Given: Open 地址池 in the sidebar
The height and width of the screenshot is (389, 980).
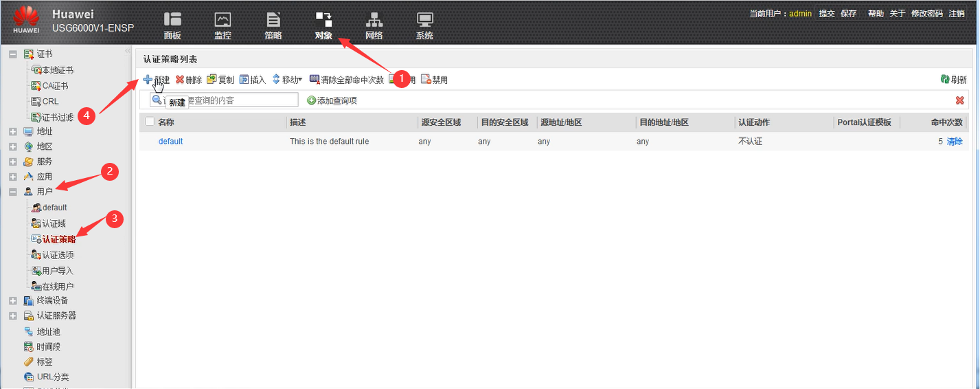Looking at the screenshot, I should click(49, 331).
